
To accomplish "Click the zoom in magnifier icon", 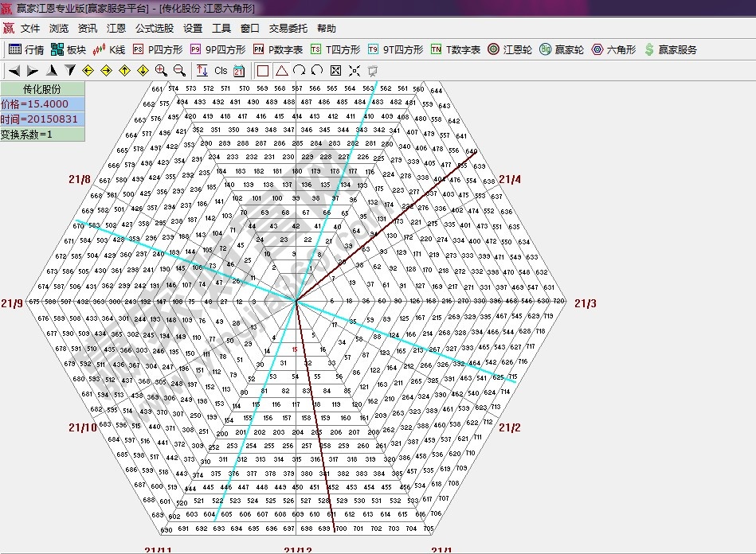I will [161, 71].
